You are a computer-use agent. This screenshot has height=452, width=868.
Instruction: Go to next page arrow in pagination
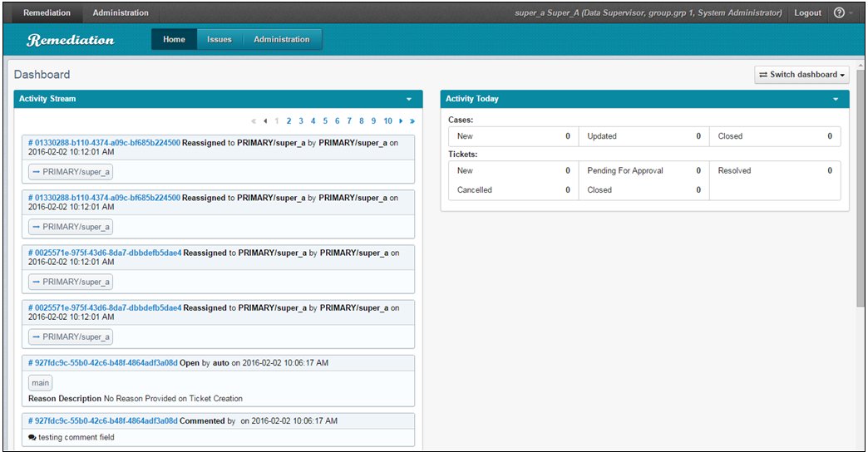401,121
